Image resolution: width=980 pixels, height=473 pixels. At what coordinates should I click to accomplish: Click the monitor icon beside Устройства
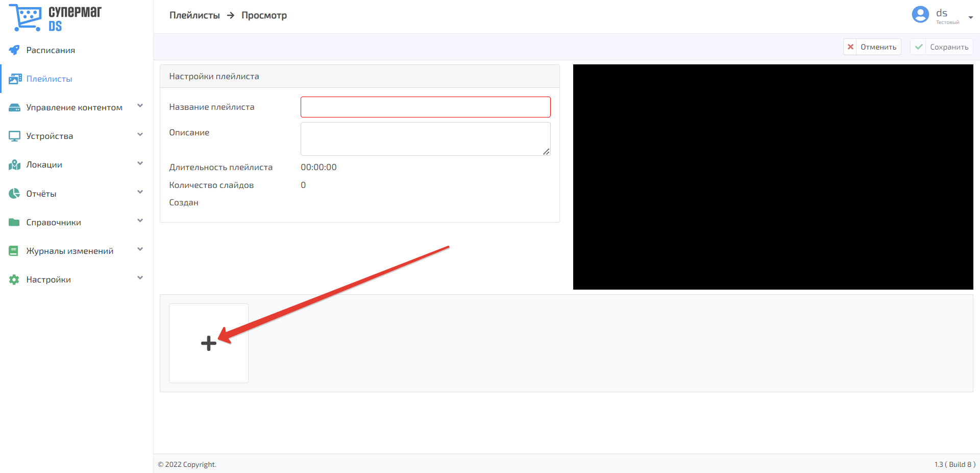click(14, 136)
